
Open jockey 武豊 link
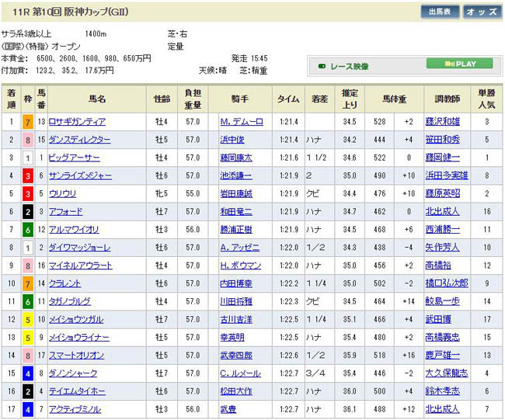coord(229,409)
